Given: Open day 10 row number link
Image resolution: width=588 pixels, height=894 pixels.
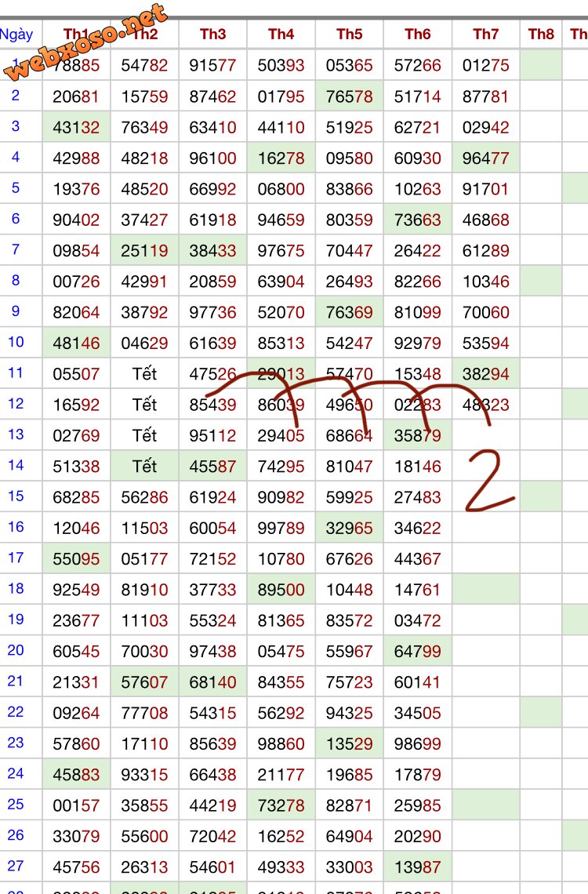Looking at the screenshot, I should coord(16,342).
